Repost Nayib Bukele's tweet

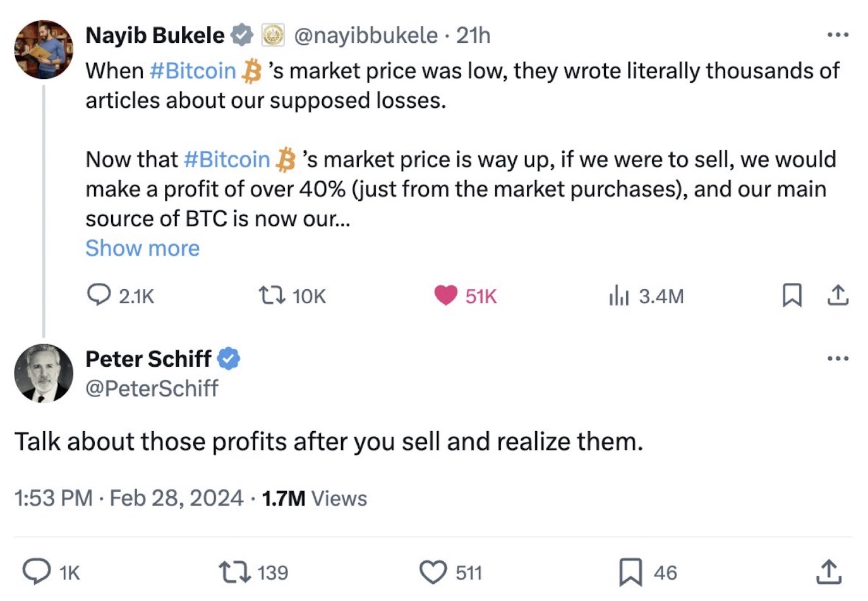point(272,295)
